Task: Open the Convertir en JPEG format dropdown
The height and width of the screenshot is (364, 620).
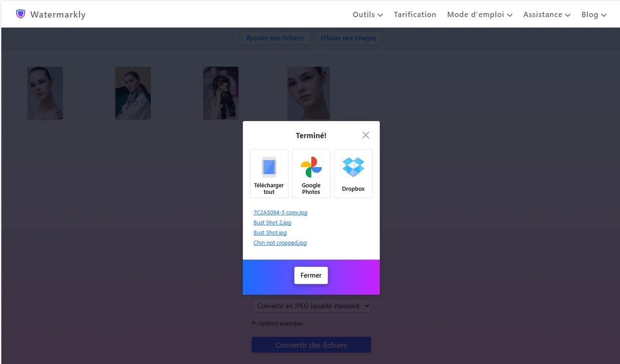Action: (x=311, y=306)
